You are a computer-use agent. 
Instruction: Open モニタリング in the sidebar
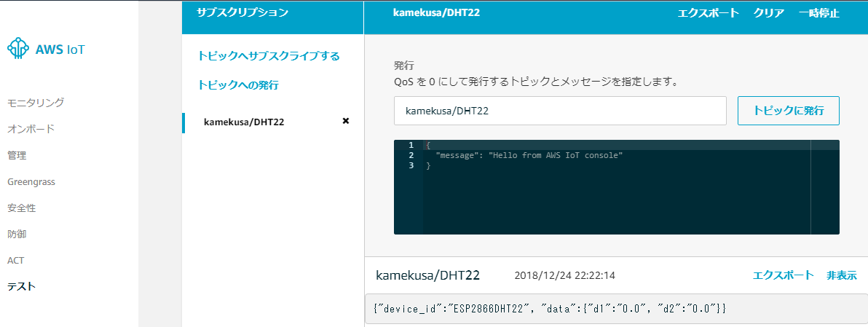[36, 103]
